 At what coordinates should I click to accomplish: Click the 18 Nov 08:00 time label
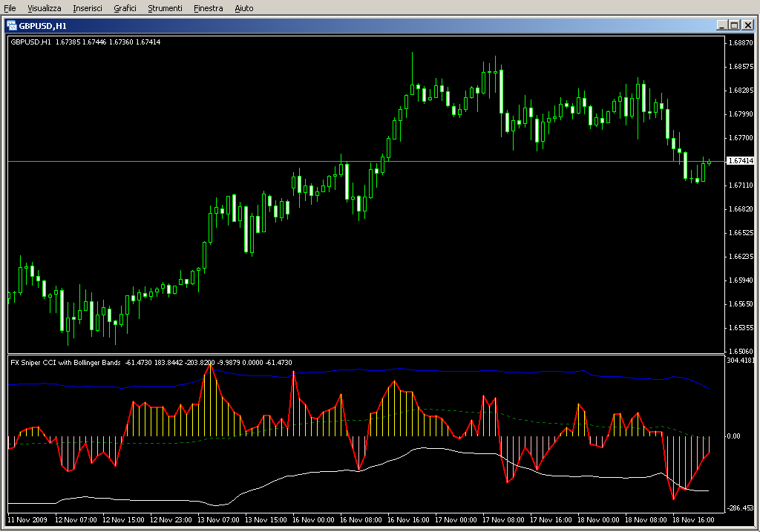coord(646,520)
